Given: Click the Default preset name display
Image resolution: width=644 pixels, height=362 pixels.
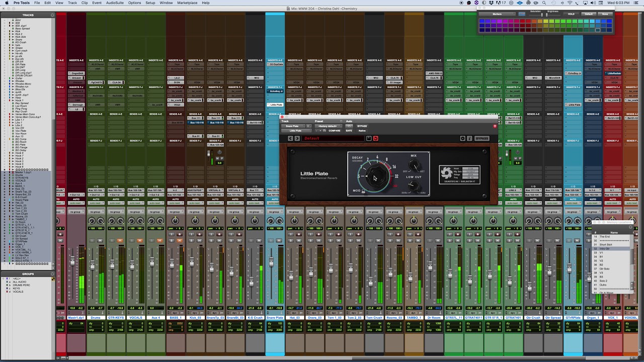Looking at the screenshot, I should tap(333, 138).
